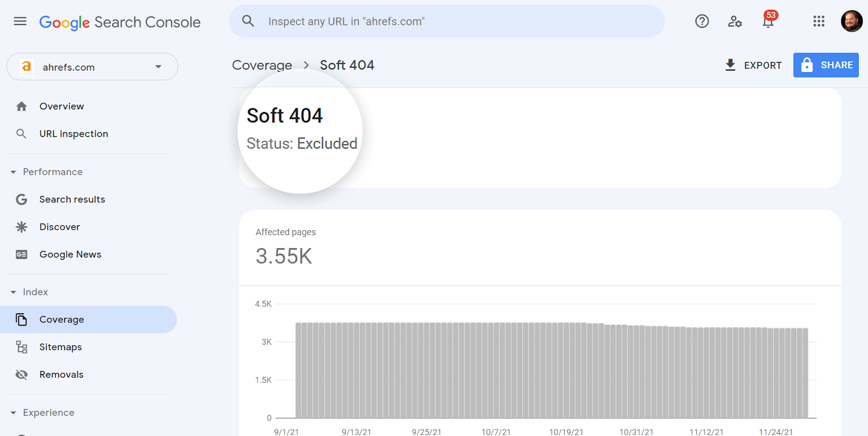Click the Google News icon
Viewport: 868px width, 436px height.
pos(21,254)
